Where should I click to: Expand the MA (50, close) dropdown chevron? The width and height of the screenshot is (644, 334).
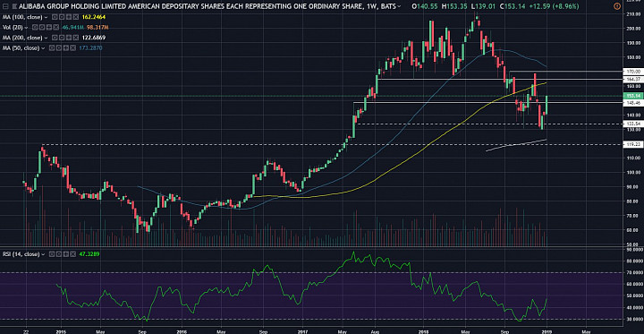click(43, 48)
